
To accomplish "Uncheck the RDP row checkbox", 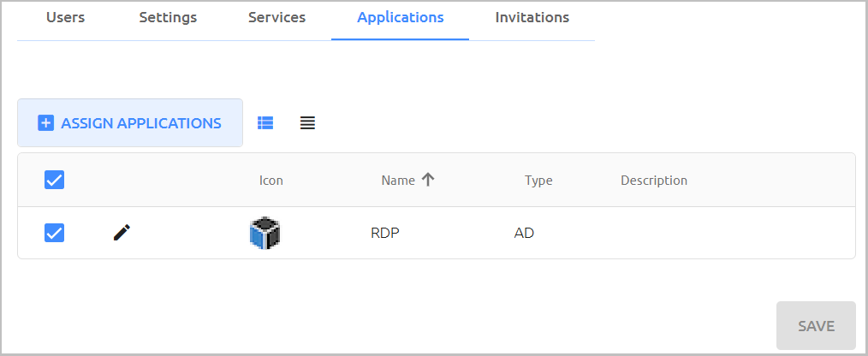I will click(54, 233).
